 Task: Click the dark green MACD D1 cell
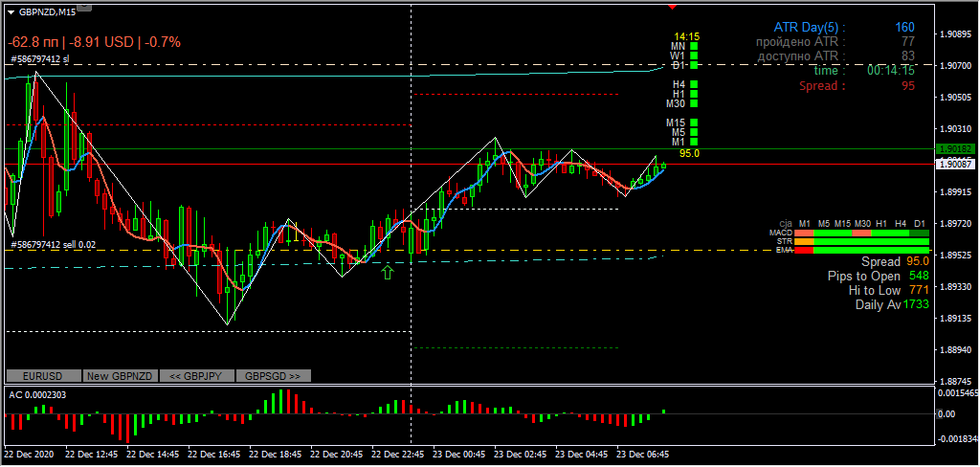[x=920, y=233]
